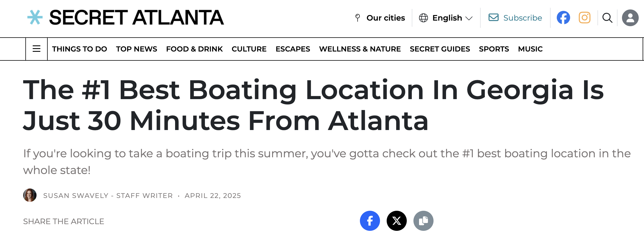Visit the Instagram page from header
This screenshot has width=644, height=240.
point(585,18)
